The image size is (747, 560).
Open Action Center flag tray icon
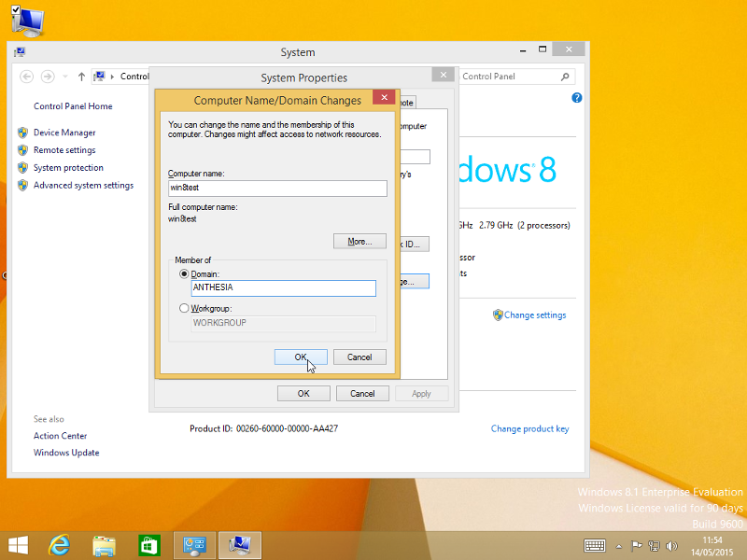click(636, 546)
